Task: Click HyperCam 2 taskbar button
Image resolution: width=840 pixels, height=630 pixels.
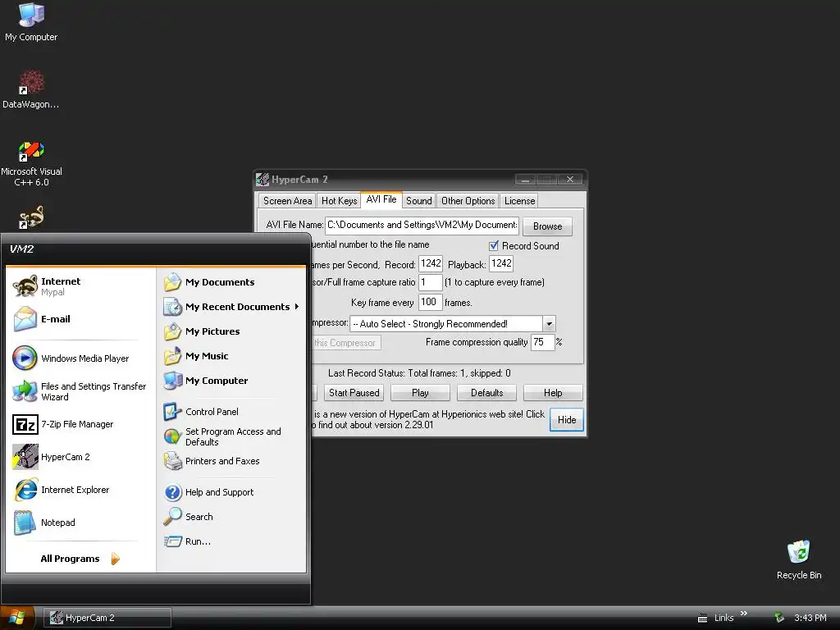Action: [107, 618]
